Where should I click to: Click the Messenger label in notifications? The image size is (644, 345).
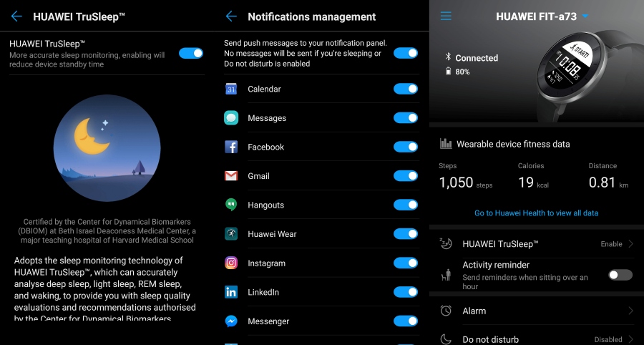coord(268,321)
